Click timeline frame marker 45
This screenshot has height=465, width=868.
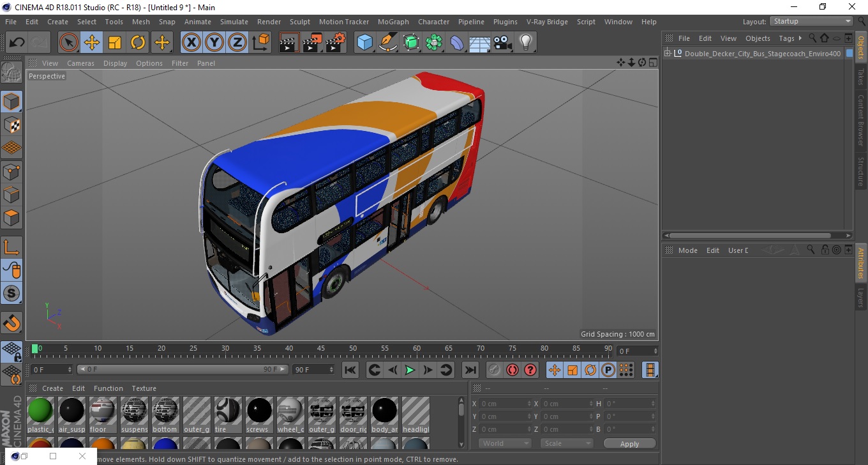(x=321, y=349)
